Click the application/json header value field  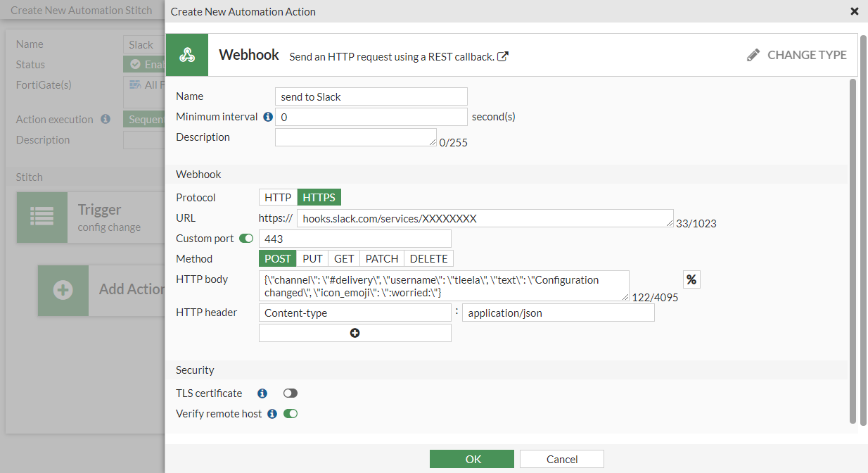[559, 313]
